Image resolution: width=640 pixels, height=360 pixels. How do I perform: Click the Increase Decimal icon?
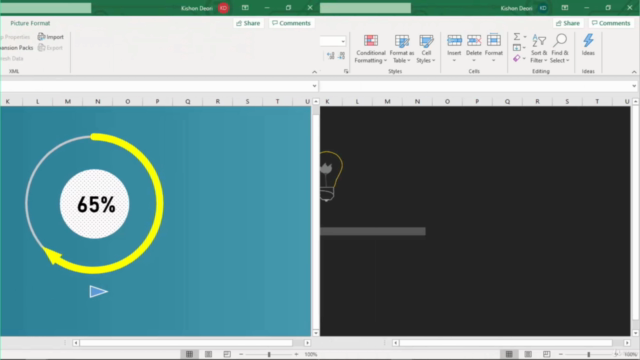click(x=331, y=56)
